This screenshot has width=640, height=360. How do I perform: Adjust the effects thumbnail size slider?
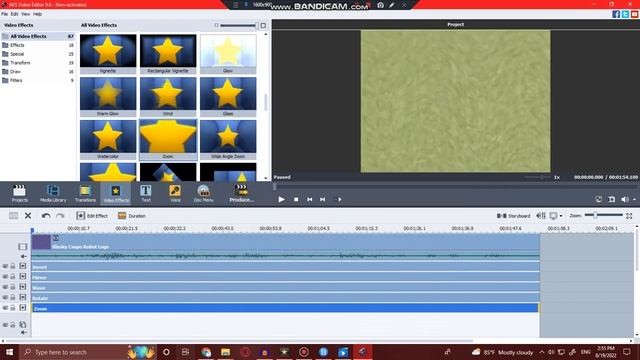click(238, 25)
